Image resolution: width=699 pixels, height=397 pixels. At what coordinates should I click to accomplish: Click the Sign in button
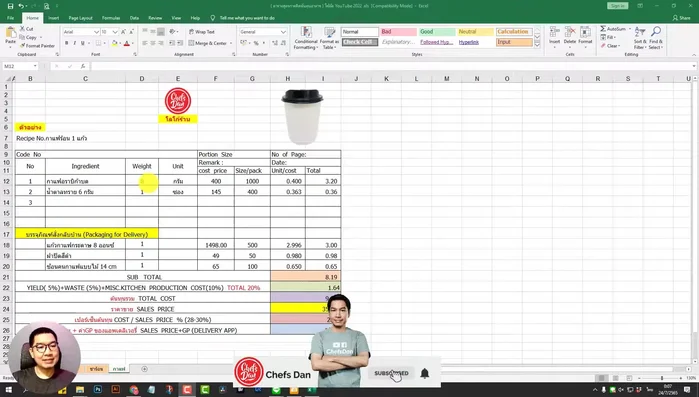[617, 6]
